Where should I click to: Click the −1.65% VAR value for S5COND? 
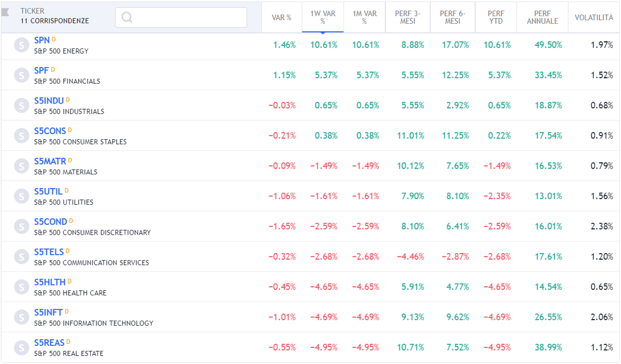click(x=282, y=227)
